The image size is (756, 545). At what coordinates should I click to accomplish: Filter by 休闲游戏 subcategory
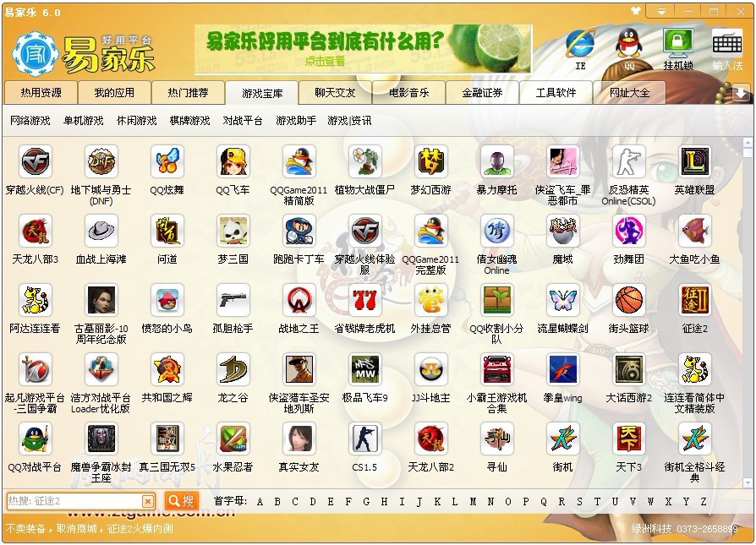[137, 121]
